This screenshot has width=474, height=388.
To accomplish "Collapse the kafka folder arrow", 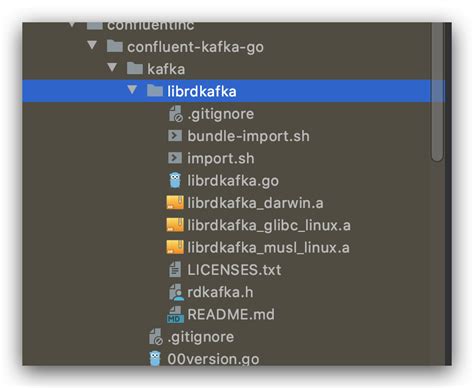I will click(112, 68).
